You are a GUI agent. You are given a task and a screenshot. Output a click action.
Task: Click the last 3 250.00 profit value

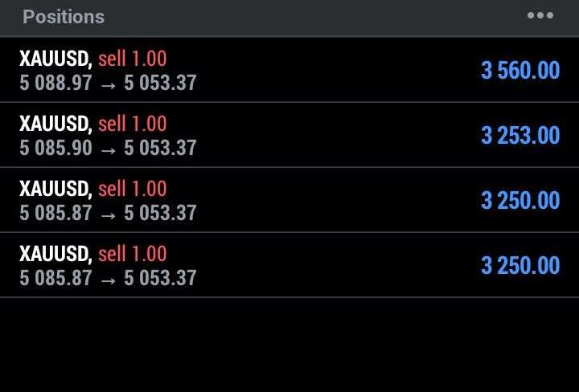[x=520, y=265]
